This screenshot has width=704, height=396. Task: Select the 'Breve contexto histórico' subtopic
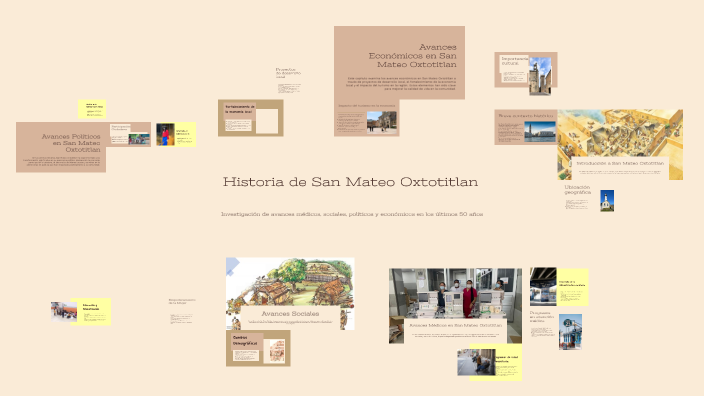526,127
